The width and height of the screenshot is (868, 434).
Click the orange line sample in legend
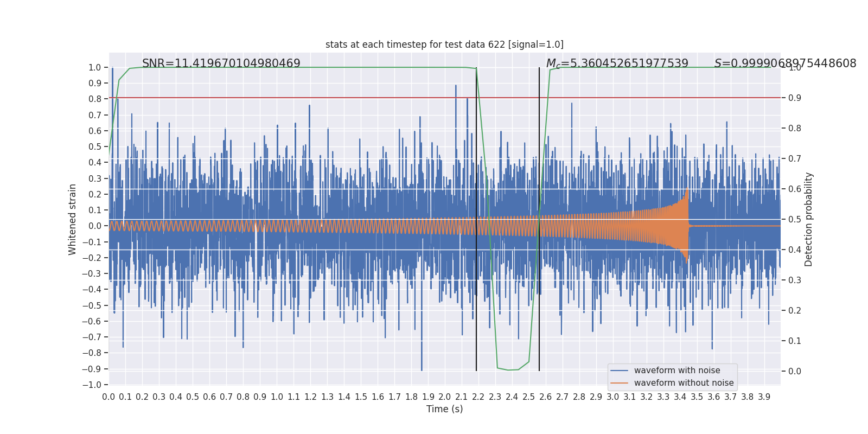click(619, 383)
